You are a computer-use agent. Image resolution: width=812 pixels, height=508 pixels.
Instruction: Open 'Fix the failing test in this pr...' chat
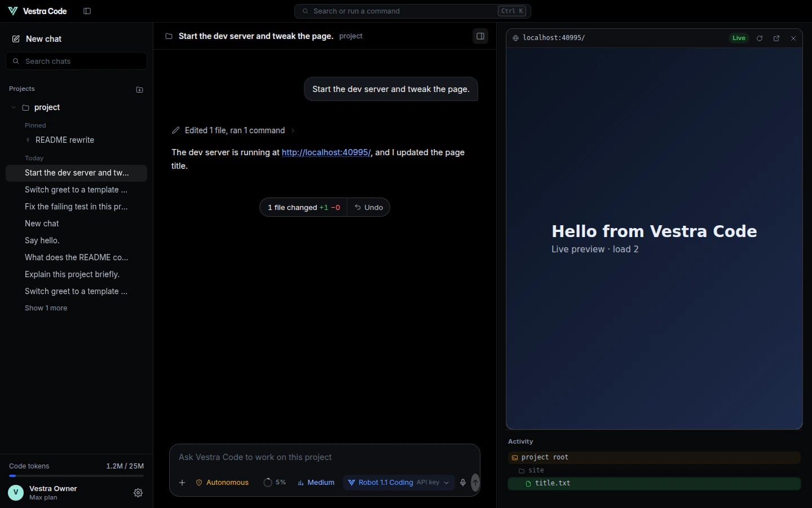76,207
